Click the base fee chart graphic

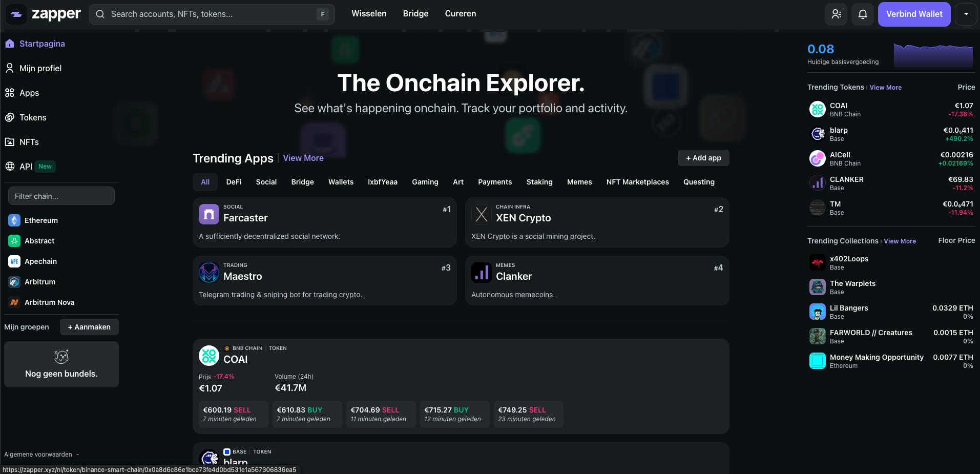933,55
